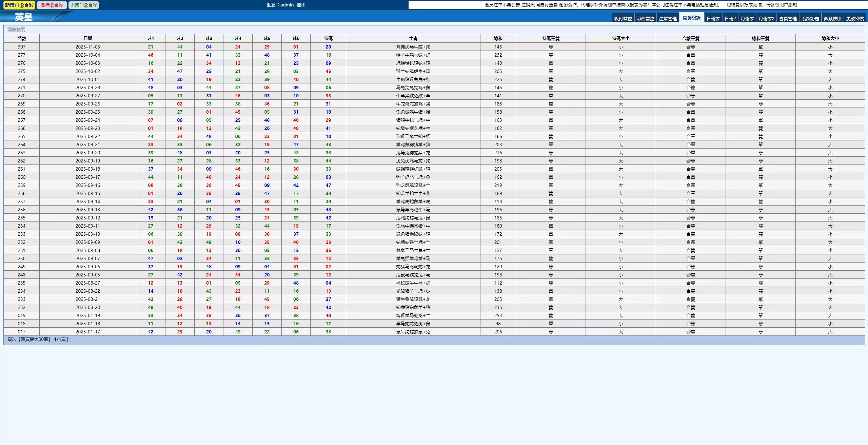This screenshot has height=445, width=868.
Task: Click the 期數 column header
Action: [x=22, y=38]
